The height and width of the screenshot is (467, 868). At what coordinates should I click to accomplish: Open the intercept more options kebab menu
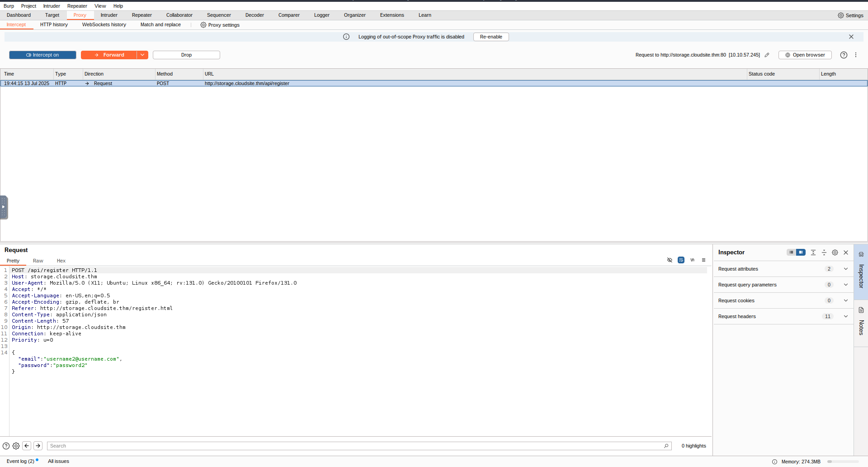pos(856,55)
